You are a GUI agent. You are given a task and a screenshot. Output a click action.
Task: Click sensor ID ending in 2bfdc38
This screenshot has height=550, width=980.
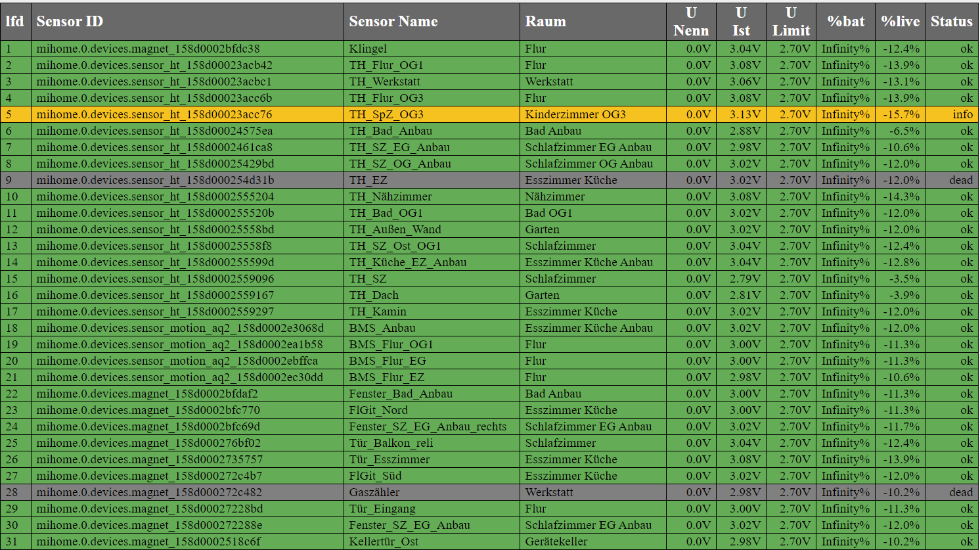point(148,49)
